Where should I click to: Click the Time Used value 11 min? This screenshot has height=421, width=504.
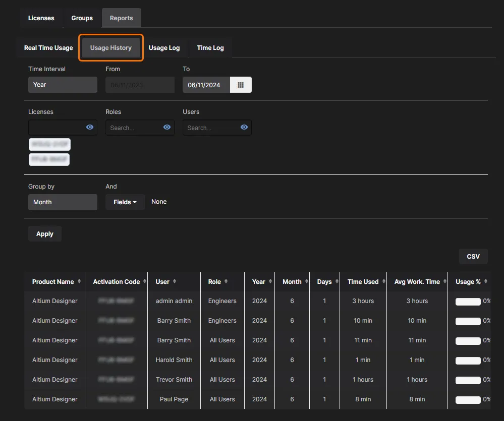tap(363, 340)
